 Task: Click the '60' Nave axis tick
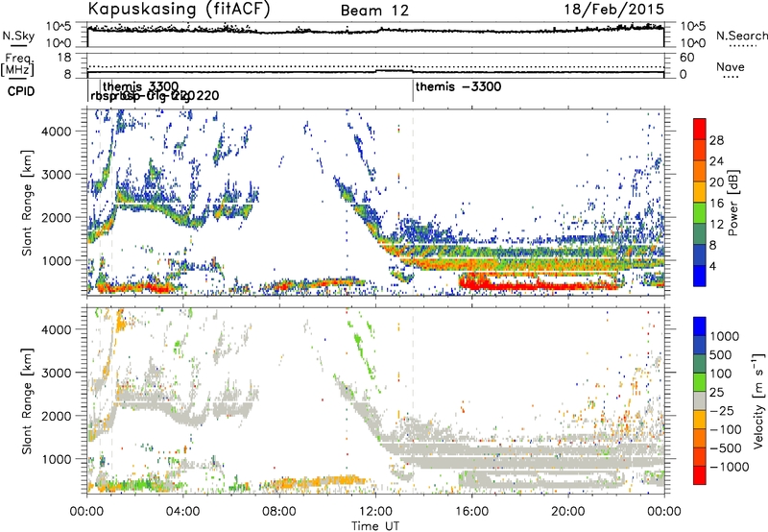[x=687, y=58]
